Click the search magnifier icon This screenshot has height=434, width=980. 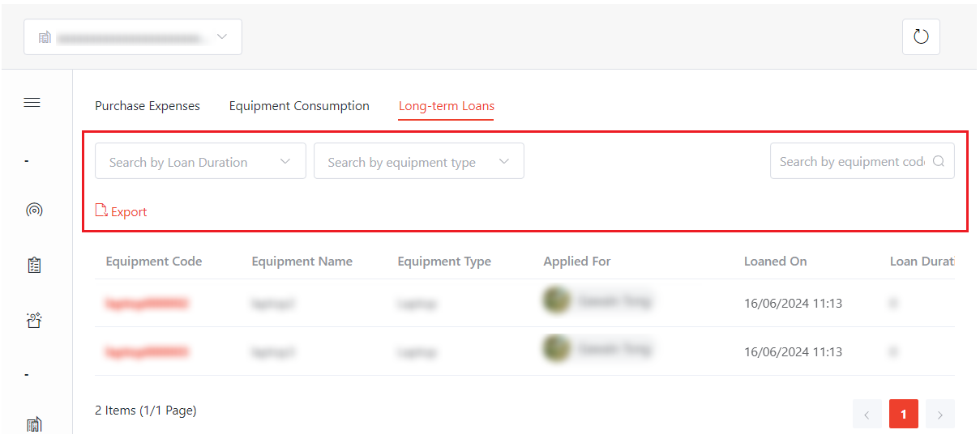click(939, 161)
